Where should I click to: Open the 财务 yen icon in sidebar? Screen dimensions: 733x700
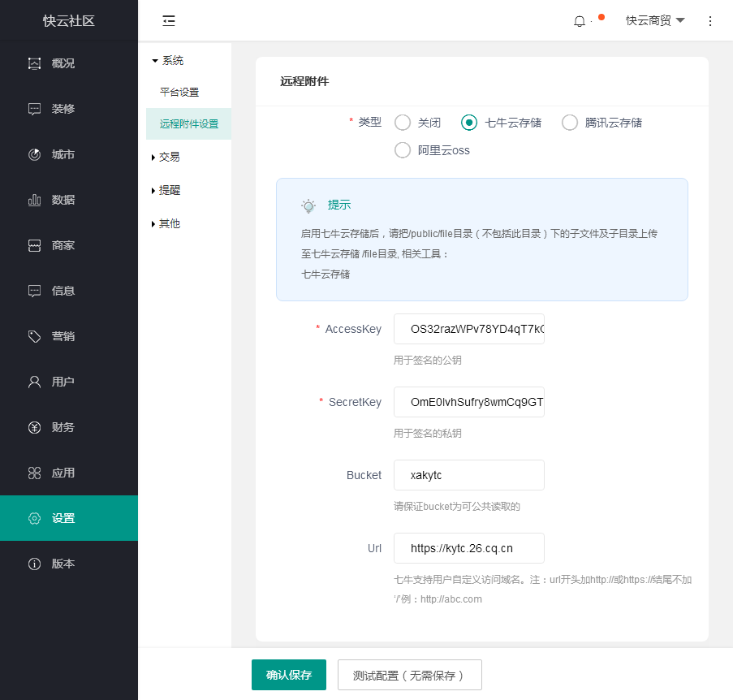coord(34,427)
